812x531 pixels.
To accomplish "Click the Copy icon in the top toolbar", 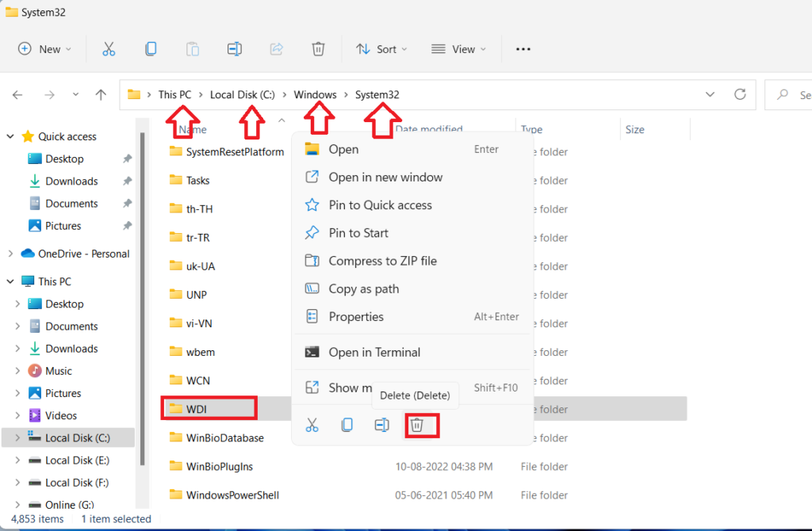I will point(151,49).
